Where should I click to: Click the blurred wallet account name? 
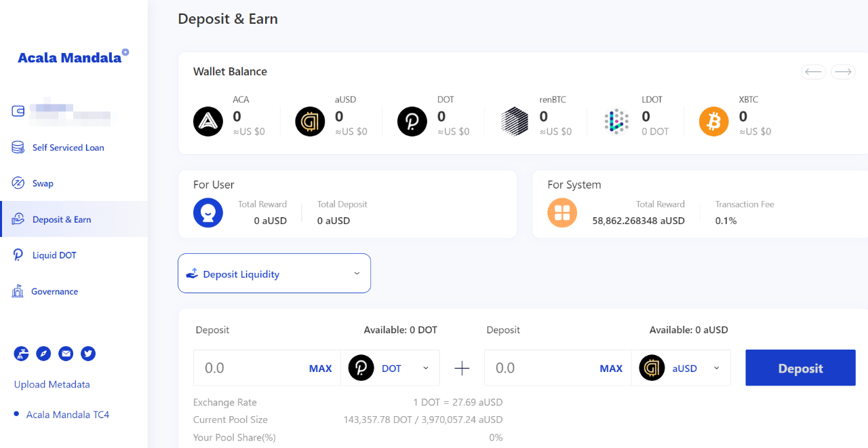tap(71, 113)
